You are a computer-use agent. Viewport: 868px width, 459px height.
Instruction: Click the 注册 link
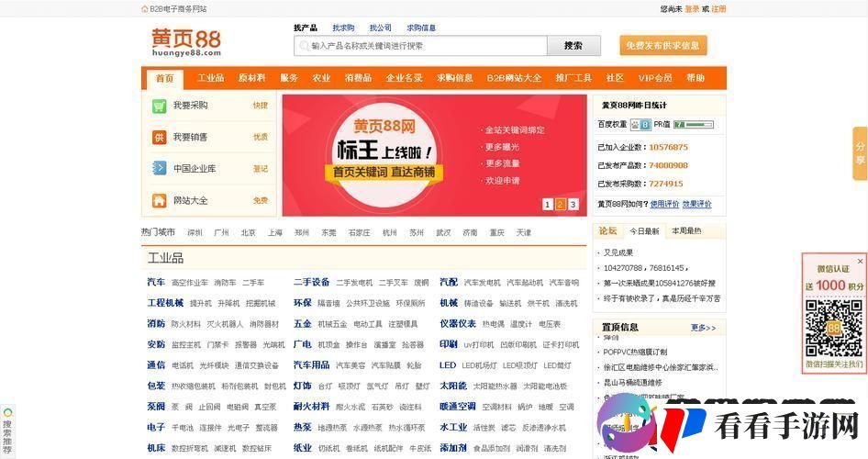click(718, 9)
